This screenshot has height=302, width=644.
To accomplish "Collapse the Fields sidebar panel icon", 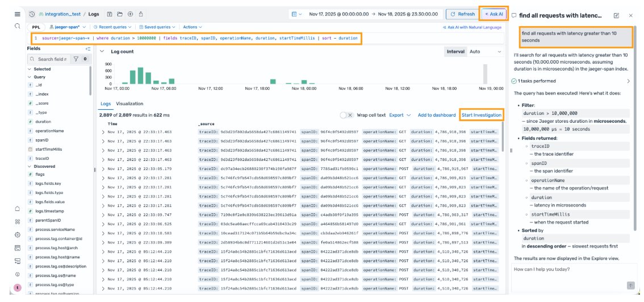I will pos(87,48).
